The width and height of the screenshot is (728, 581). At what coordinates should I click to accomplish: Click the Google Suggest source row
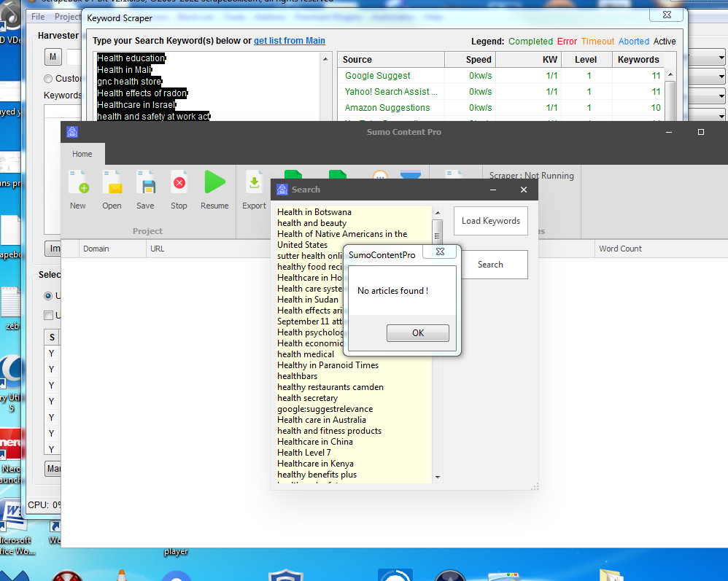(503, 76)
